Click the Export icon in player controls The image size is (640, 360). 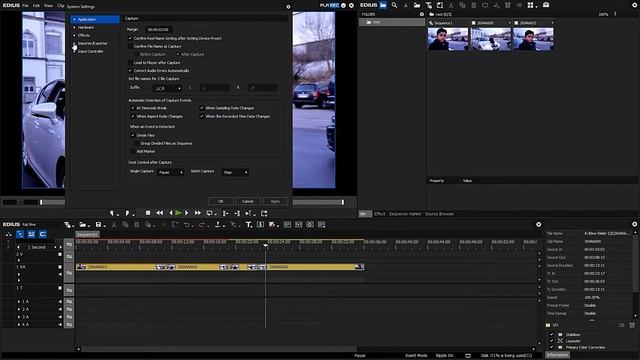pyautogui.click(x=264, y=213)
